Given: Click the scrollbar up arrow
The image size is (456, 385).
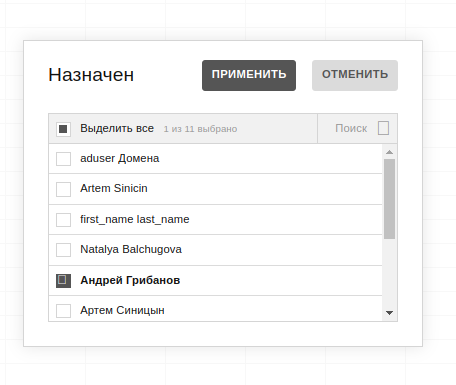Looking at the screenshot, I should click(389, 152).
